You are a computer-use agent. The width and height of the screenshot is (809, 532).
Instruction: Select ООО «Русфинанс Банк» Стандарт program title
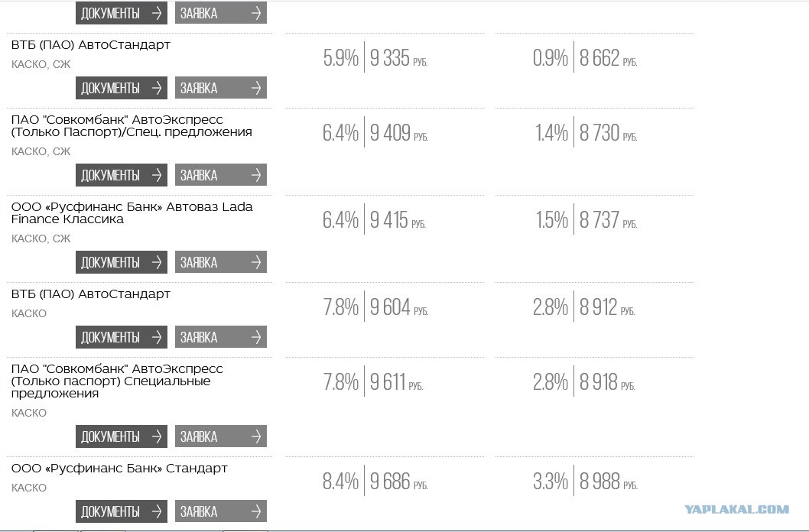click(119, 469)
